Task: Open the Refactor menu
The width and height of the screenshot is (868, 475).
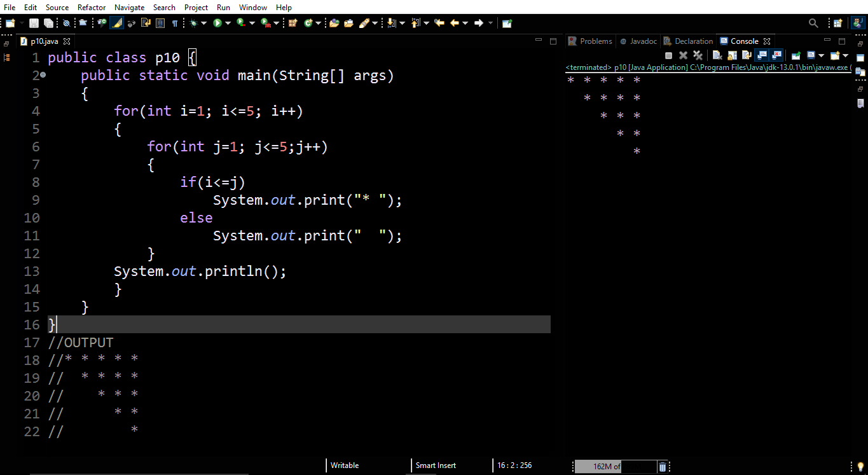Action: (91, 7)
